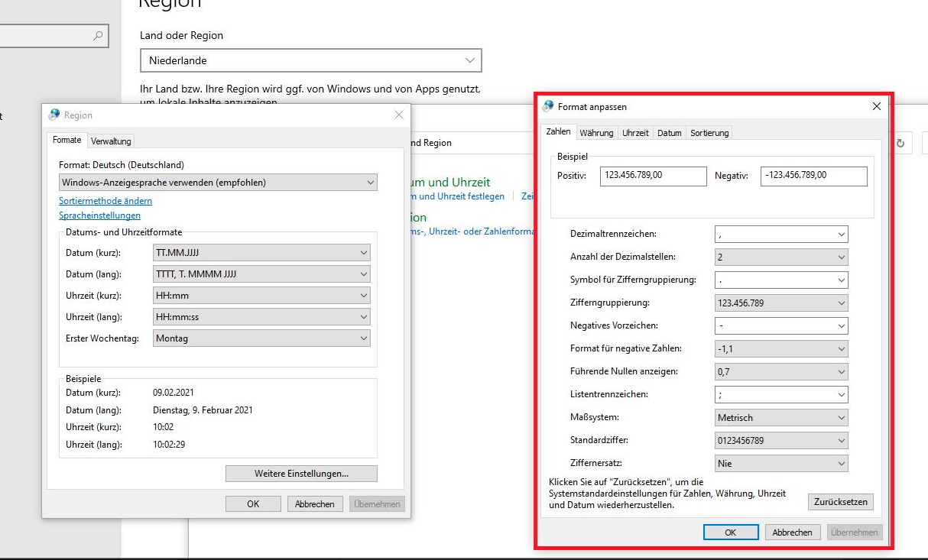Expand the Dezimaltrennzeichen combo box
Image resolution: width=928 pixels, height=560 pixels.
pos(781,235)
